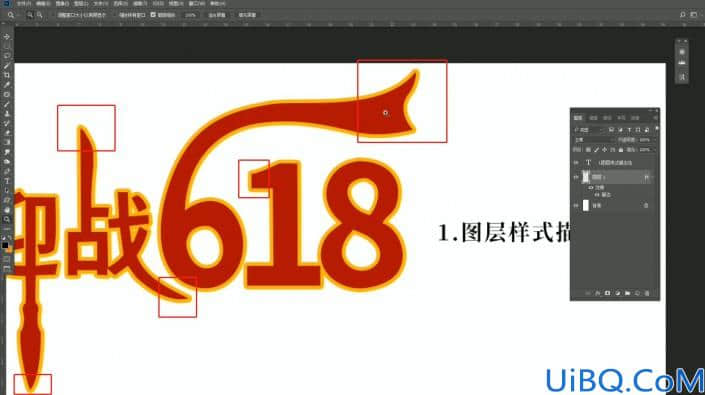Hide the text layer eye icon

(576, 162)
